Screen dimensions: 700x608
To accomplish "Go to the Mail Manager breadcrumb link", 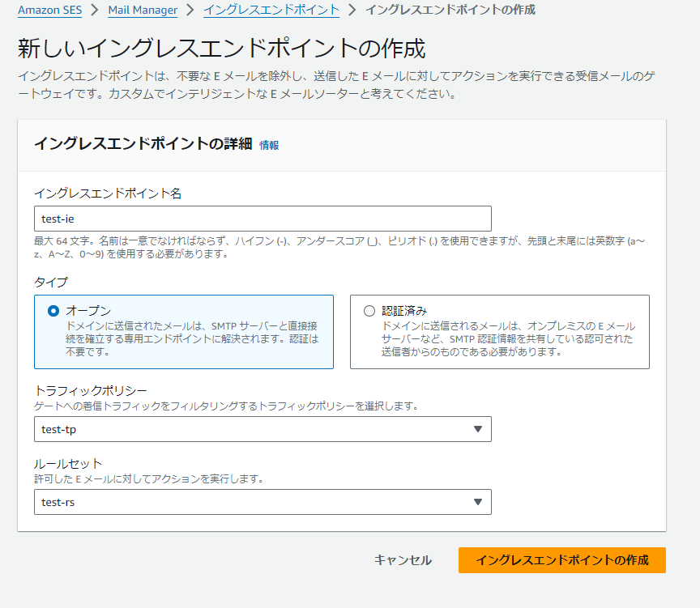I will (x=143, y=10).
